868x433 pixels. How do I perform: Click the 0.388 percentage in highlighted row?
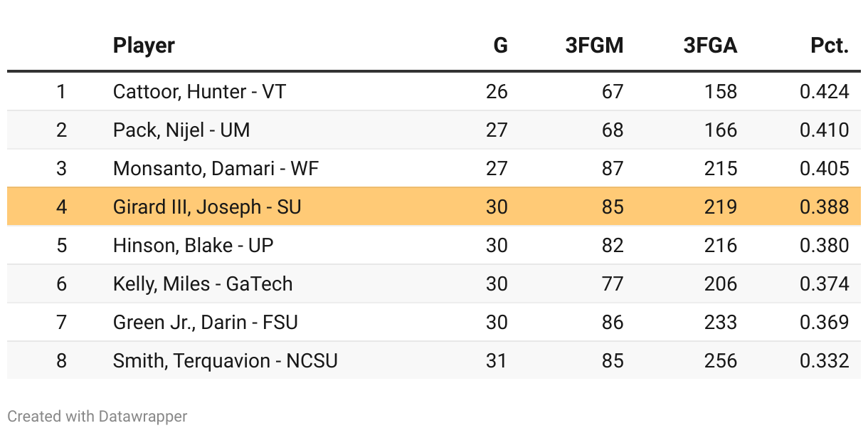(x=825, y=207)
